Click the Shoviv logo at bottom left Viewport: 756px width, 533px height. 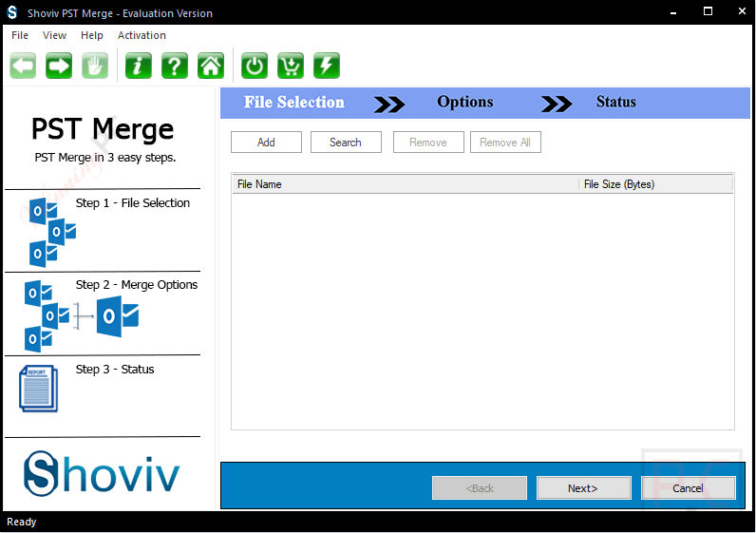point(102,474)
